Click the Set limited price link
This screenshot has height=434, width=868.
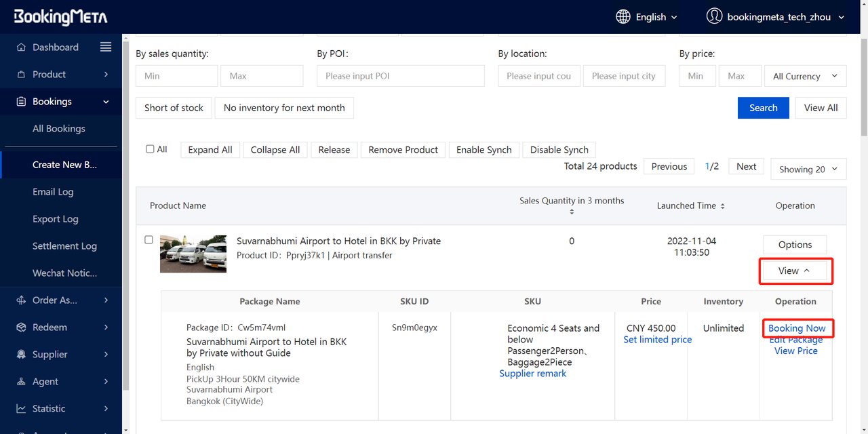click(657, 340)
